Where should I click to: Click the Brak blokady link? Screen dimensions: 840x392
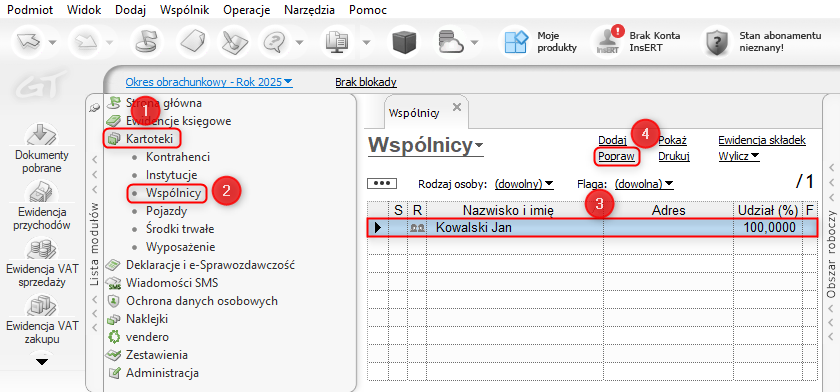pyautogui.click(x=366, y=82)
